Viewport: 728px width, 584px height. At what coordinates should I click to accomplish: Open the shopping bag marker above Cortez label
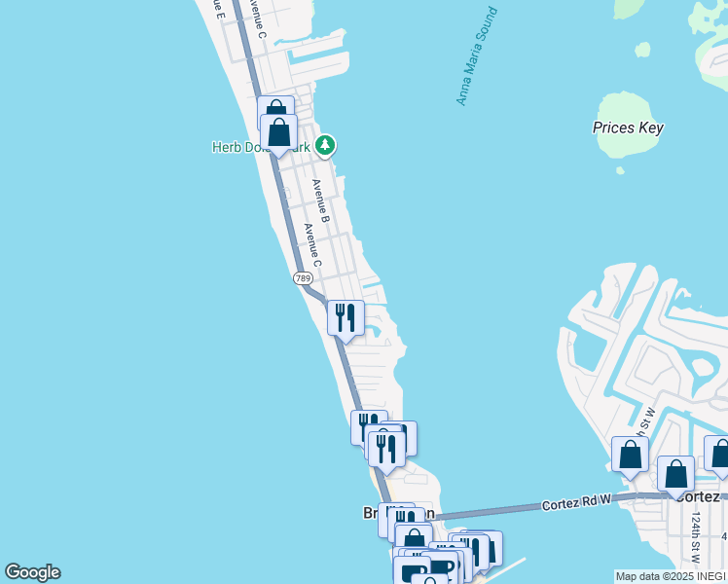click(676, 476)
